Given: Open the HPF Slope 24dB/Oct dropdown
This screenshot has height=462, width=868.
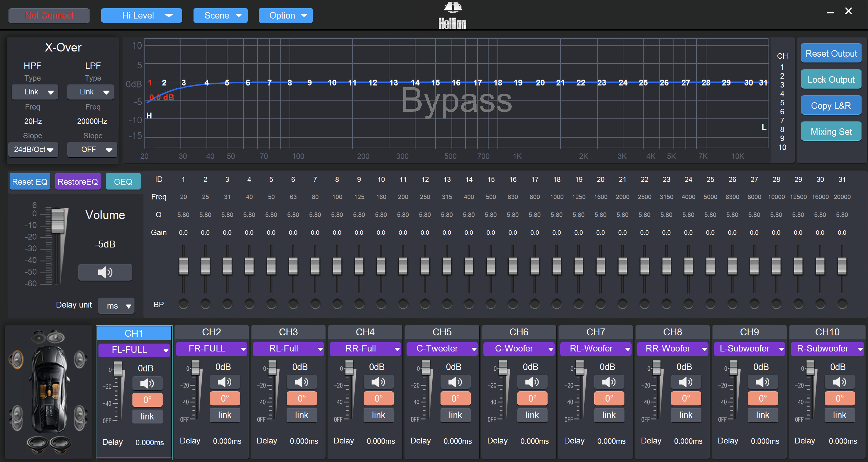Looking at the screenshot, I should (33, 150).
